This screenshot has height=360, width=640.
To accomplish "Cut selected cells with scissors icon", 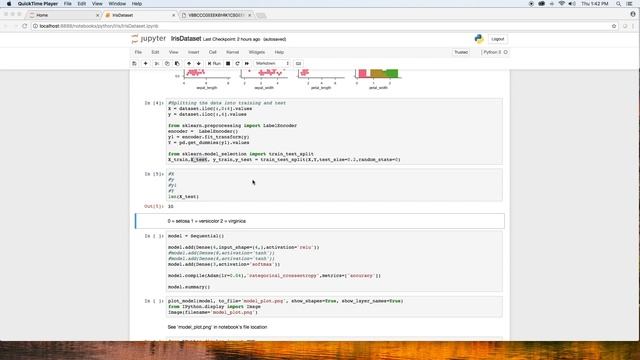I will tap(156, 64).
